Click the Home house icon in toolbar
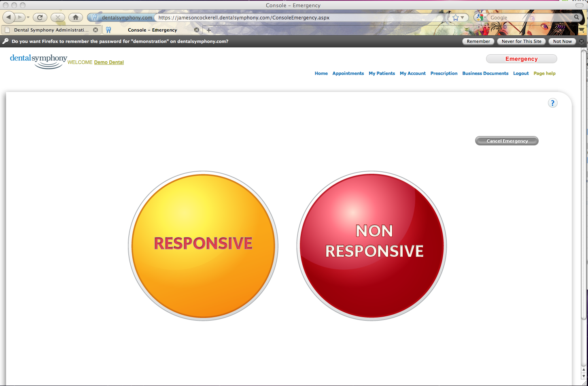Screen dimensions: 588x386 tap(76, 17)
